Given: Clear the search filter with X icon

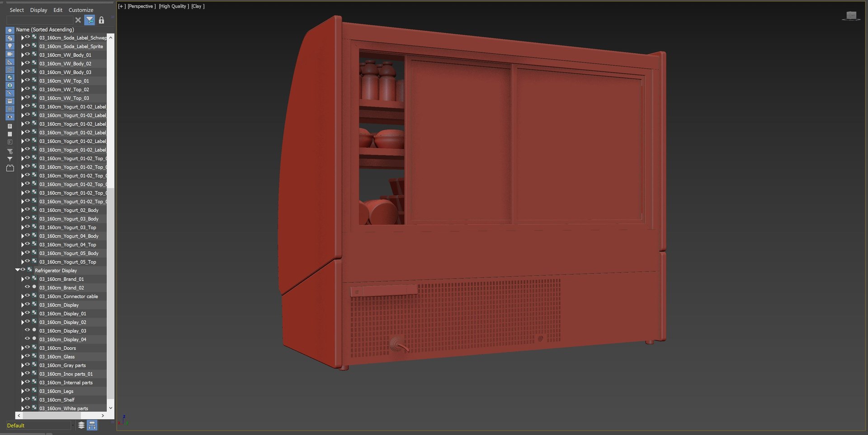Looking at the screenshot, I should click(x=78, y=20).
